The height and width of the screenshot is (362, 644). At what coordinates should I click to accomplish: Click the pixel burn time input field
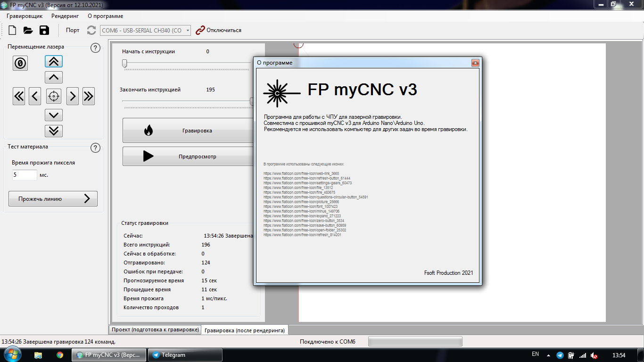click(x=25, y=175)
